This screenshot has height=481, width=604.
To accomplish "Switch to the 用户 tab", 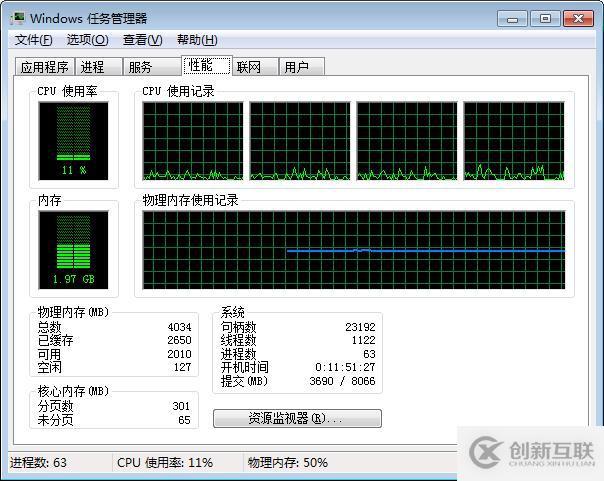I will pos(302,67).
